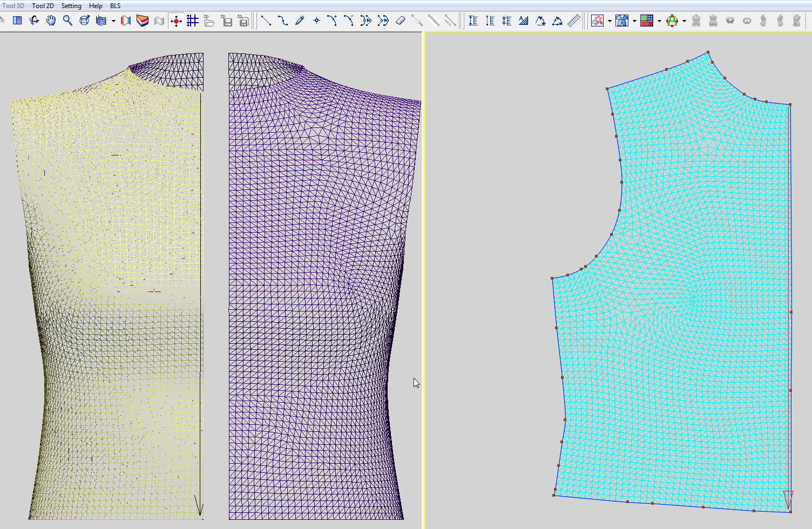This screenshot has height=529, width=812.
Task: Click the ruler measurement icon
Action: (574, 21)
